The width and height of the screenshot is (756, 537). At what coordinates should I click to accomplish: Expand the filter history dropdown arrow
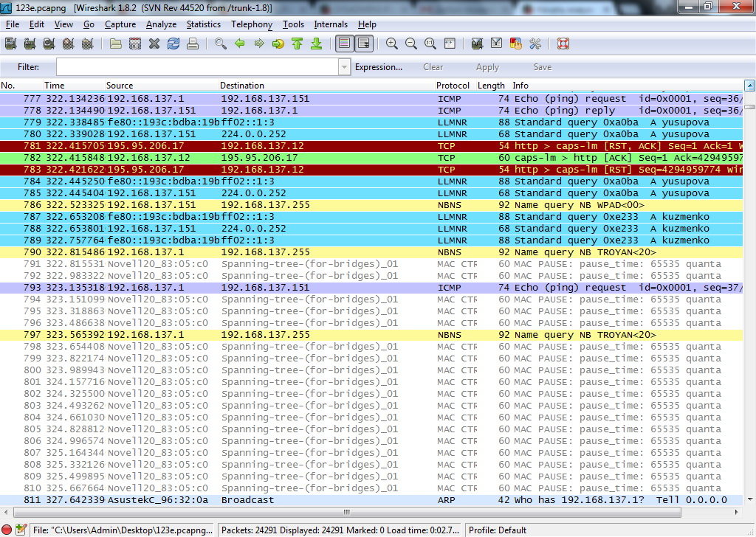344,67
